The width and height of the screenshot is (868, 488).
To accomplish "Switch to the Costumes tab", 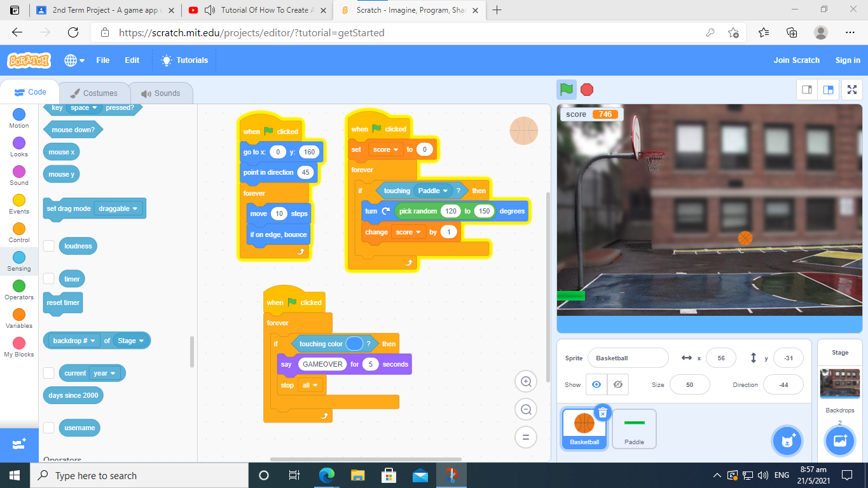I will (x=93, y=93).
